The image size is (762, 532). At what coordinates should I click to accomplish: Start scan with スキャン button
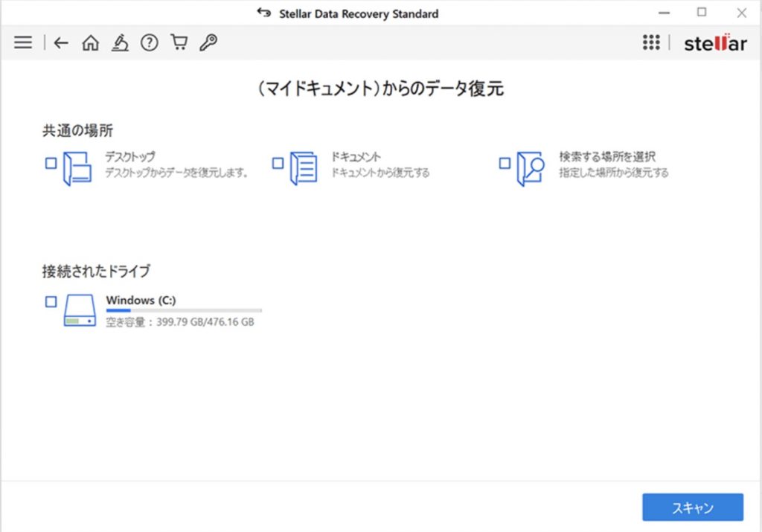[693, 507]
